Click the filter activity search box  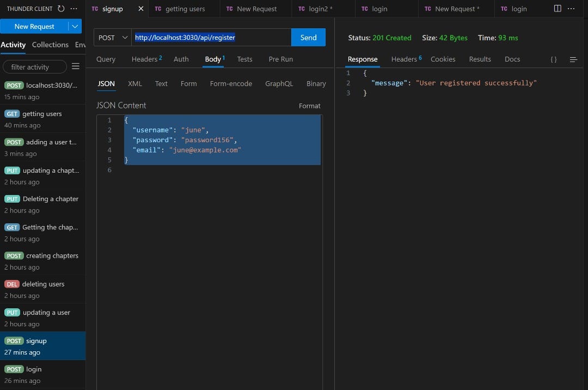tap(35, 66)
